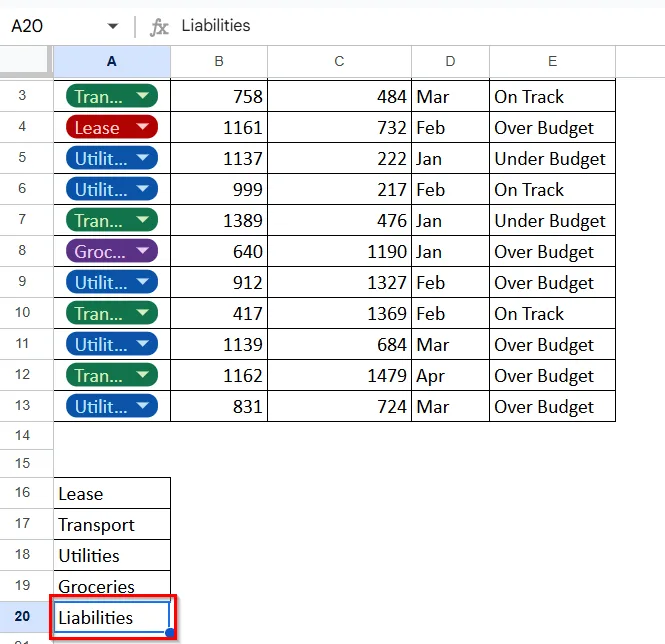Select cell with value 1327
This screenshot has width=665, height=644.
(x=339, y=282)
